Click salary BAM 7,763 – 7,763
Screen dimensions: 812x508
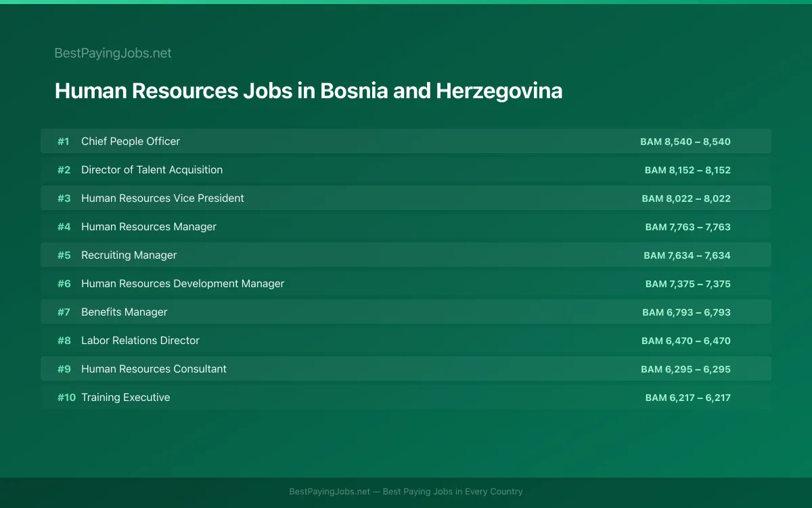(x=688, y=227)
